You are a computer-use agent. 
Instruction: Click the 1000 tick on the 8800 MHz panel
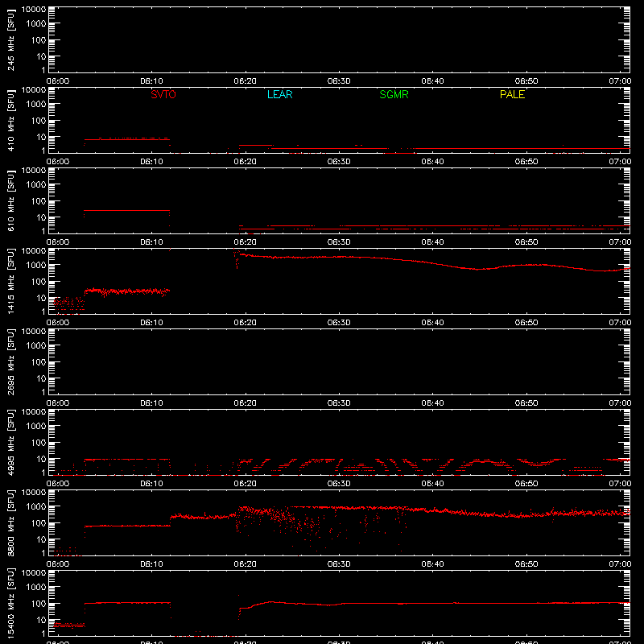[36, 507]
